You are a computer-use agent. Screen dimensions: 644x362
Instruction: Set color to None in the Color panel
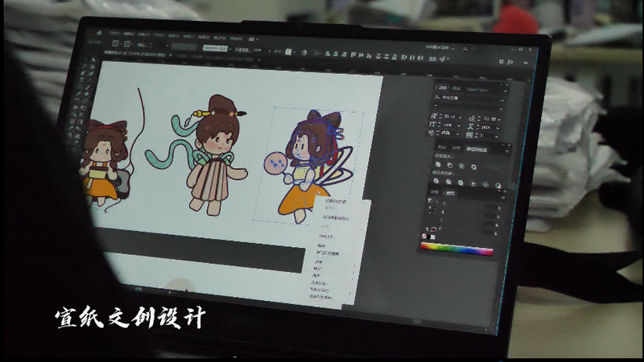click(423, 237)
